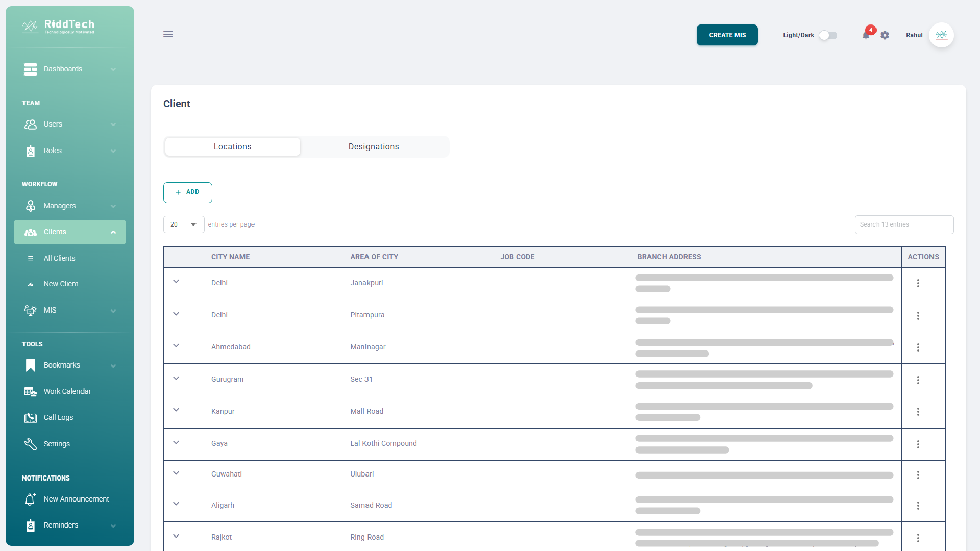Switch to the Designations tab

click(374, 147)
